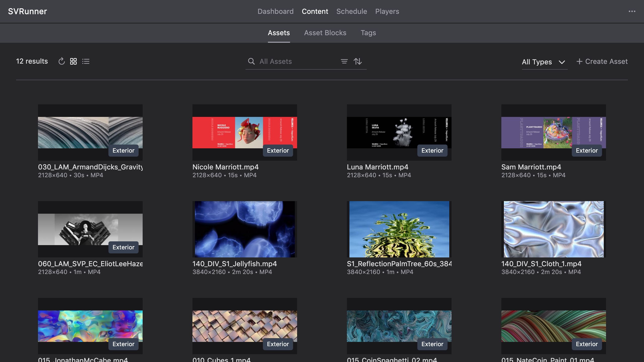Open the filter options icon
This screenshot has height=362, width=644.
point(344,61)
